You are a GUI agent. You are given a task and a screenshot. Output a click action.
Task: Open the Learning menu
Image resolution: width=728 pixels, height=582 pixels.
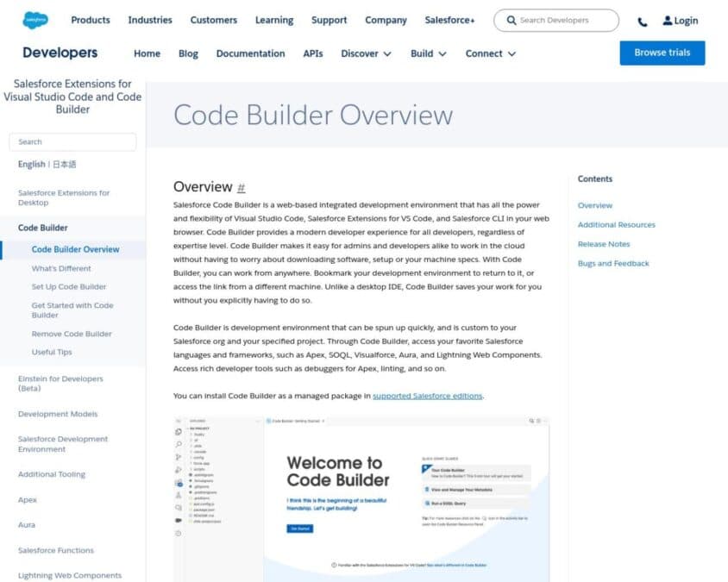point(274,20)
